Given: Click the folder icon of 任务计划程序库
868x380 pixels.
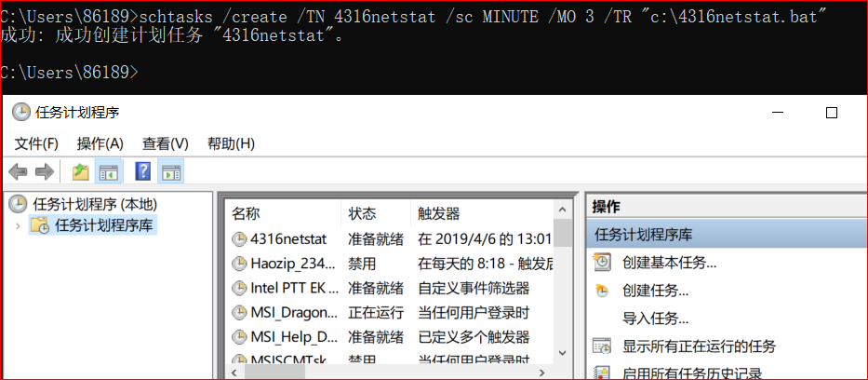Looking at the screenshot, I should click(40, 225).
